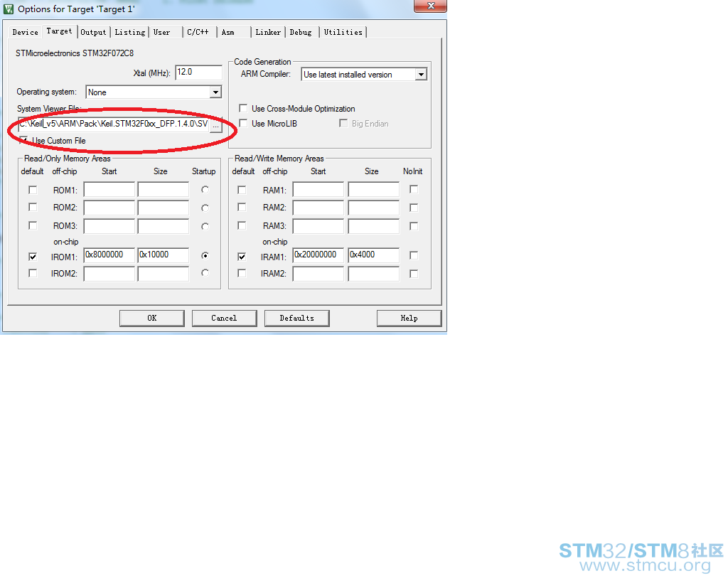Click the RAM3 Start address field
Viewport: 728px width, 583px height.
pyautogui.click(x=318, y=226)
